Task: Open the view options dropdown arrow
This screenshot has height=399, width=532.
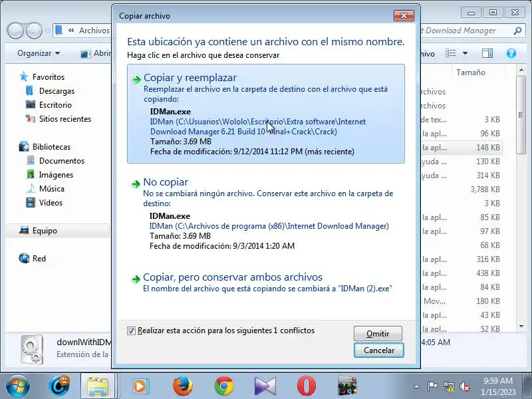Action: 465,53
